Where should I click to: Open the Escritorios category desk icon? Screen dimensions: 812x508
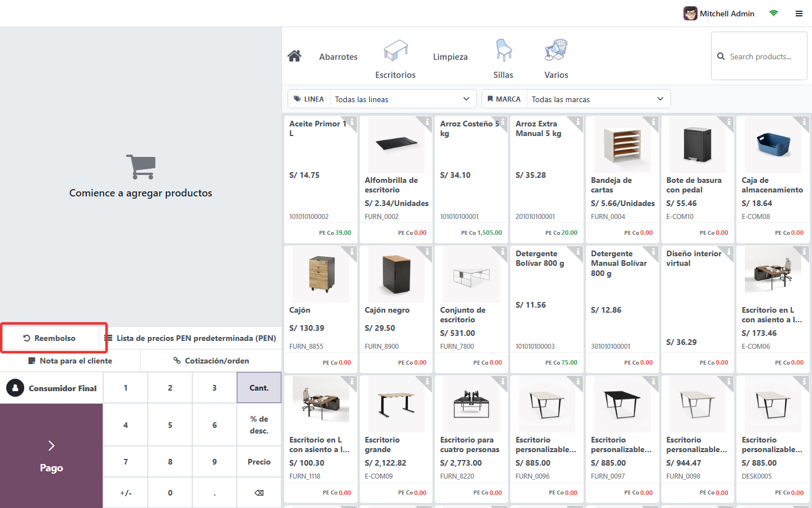[395, 51]
